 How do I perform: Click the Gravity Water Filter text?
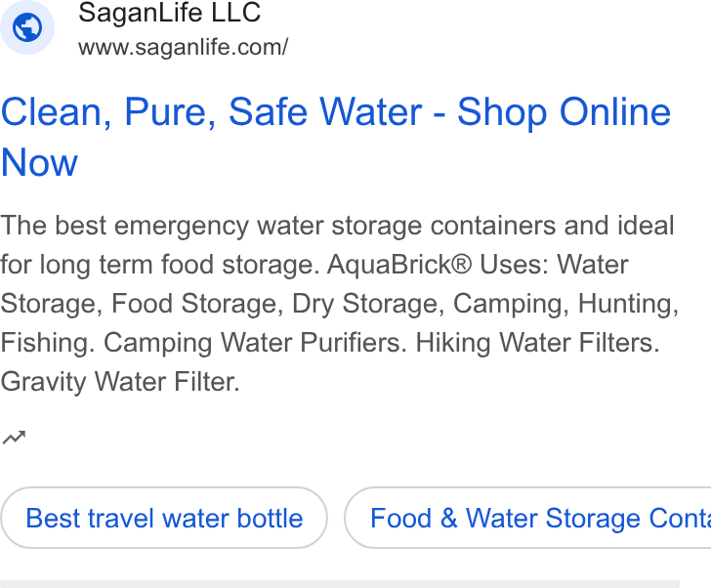point(120,382)
